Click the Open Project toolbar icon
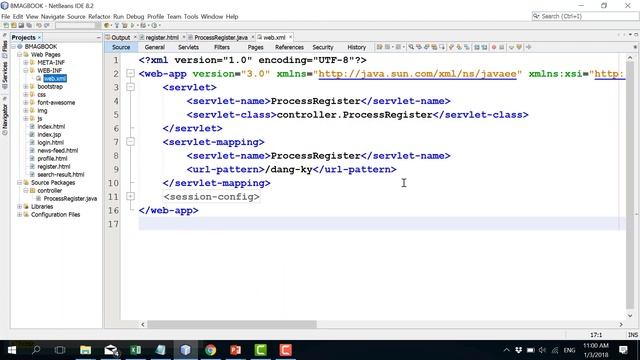Image resolution: width=640 pixels, height=360 pixels. [x=21, y=25]
